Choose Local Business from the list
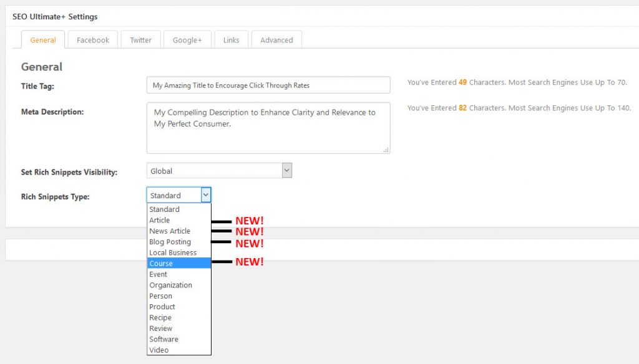 pyautogui.click(x=173, y=252)
